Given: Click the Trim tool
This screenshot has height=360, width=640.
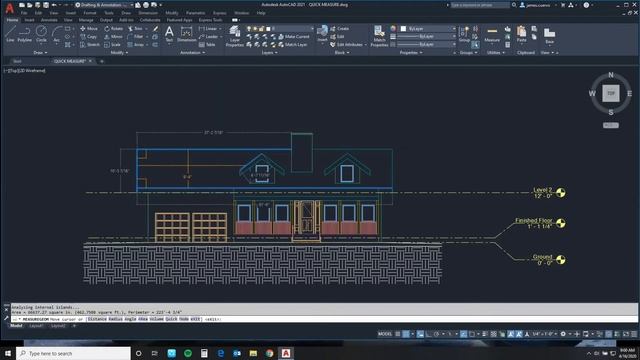Looking at the screenshot, I should (x=135, y=29).
